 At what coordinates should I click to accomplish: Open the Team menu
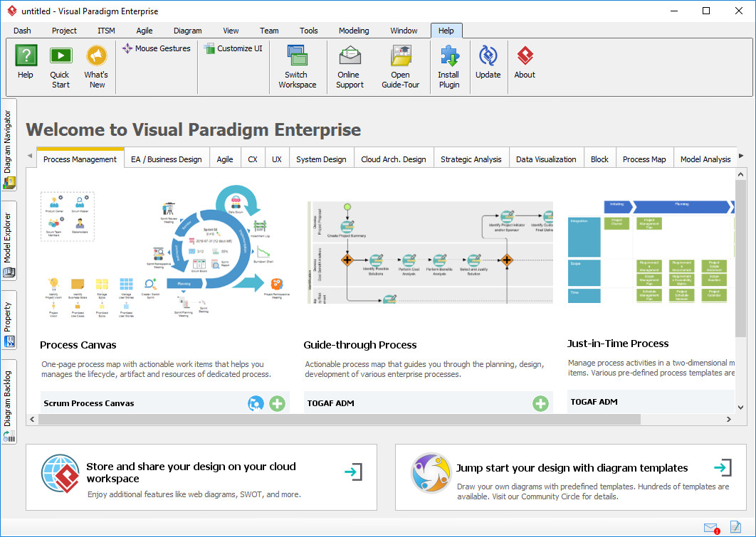(269, 31)
